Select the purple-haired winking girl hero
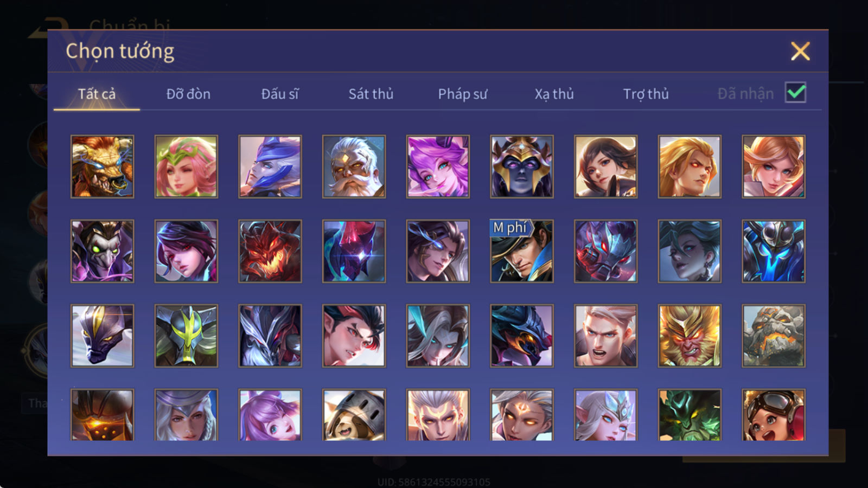This screenshot has width=868, height=488. pyautogui.click(x=438, y=166)
